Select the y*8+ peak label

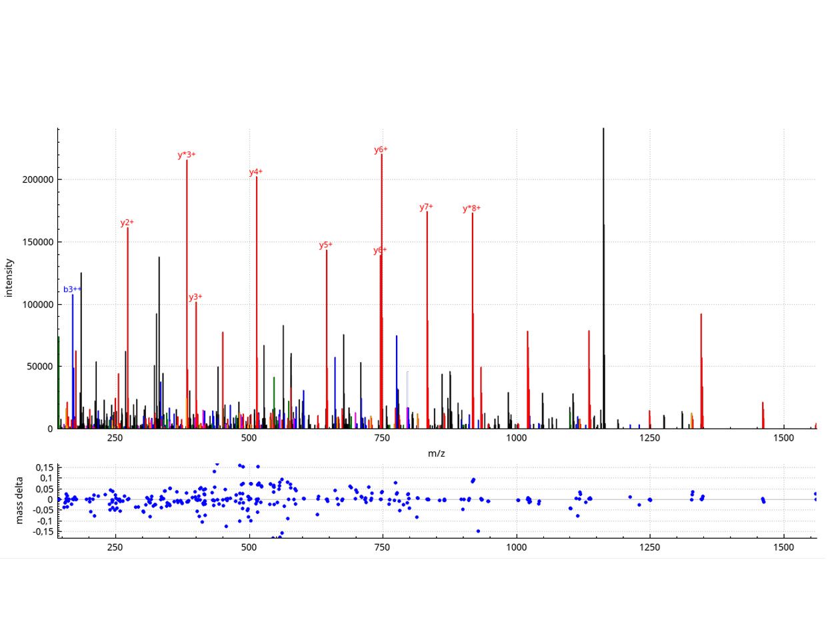tap(472, 209)
